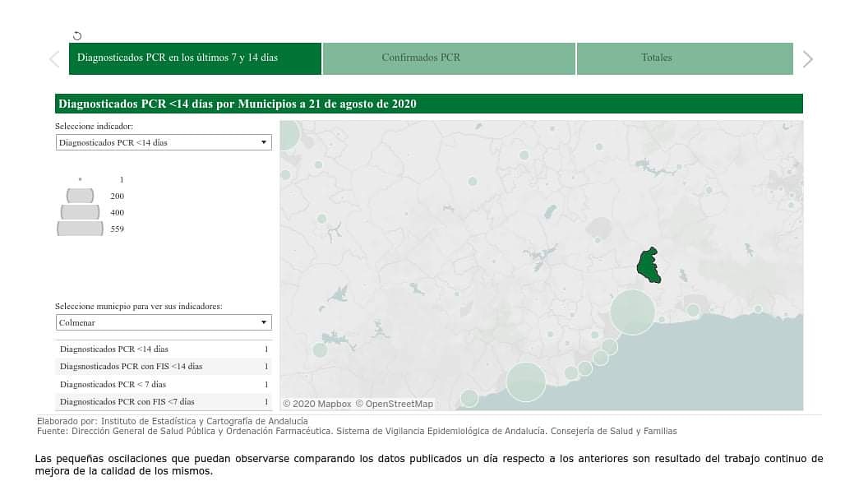868x495 pixels.
Task: Select the Diagsnosticados PCR con FIS <14 días row
Action: coord(164,367)
